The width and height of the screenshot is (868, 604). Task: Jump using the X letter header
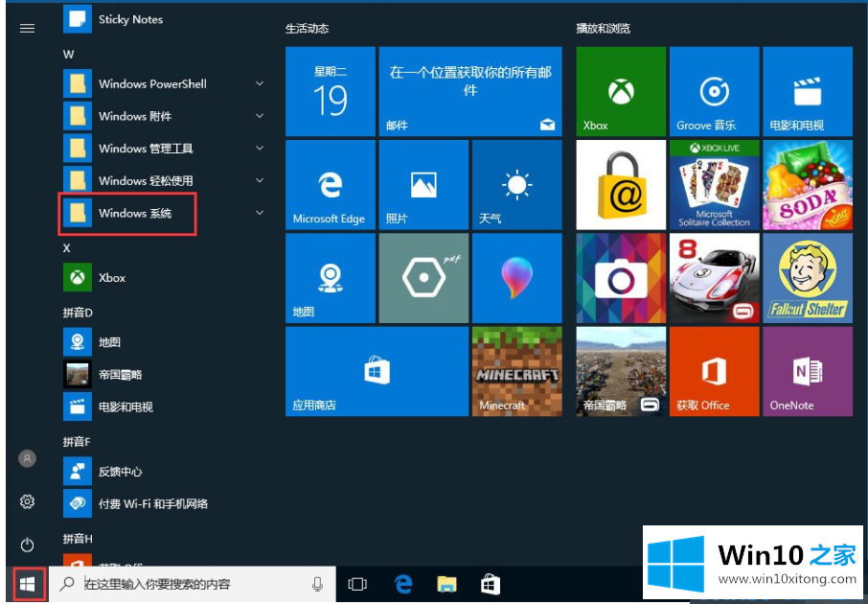66,247
